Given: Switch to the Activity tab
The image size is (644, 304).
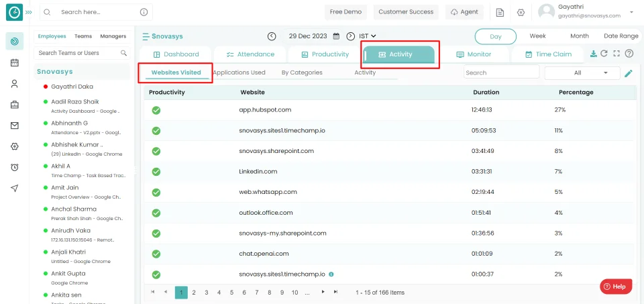Looking at the screenshot, I should (x=399, y=54).
